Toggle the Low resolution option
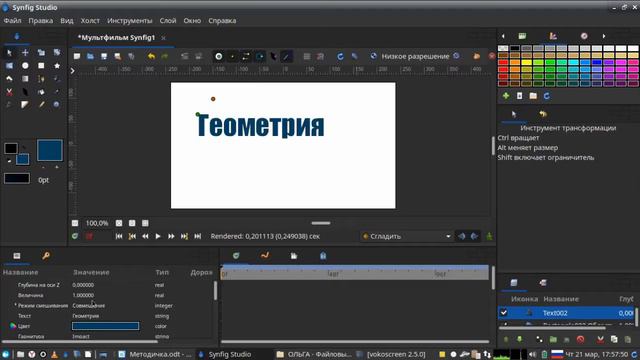The width and height of the screenshot is (640, 360). [415, 56]
